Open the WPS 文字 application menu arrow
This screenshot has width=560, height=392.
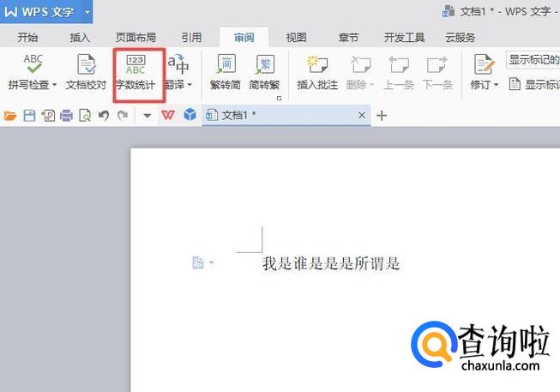click(x=87, y=13)
